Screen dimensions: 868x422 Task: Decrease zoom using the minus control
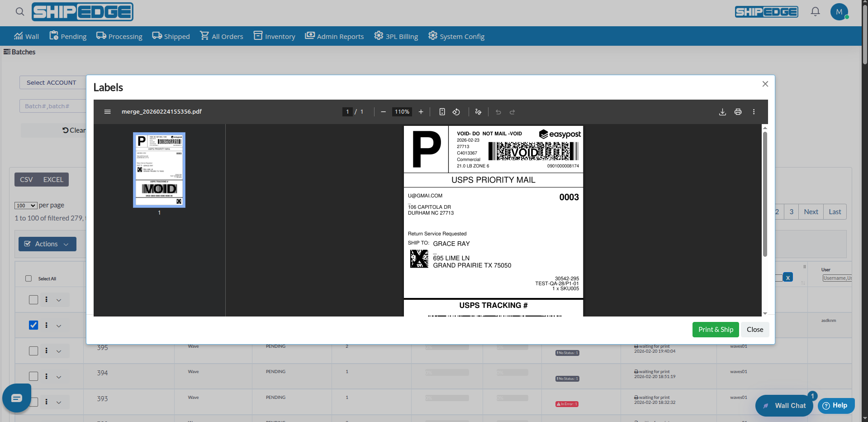coord(383,112)
